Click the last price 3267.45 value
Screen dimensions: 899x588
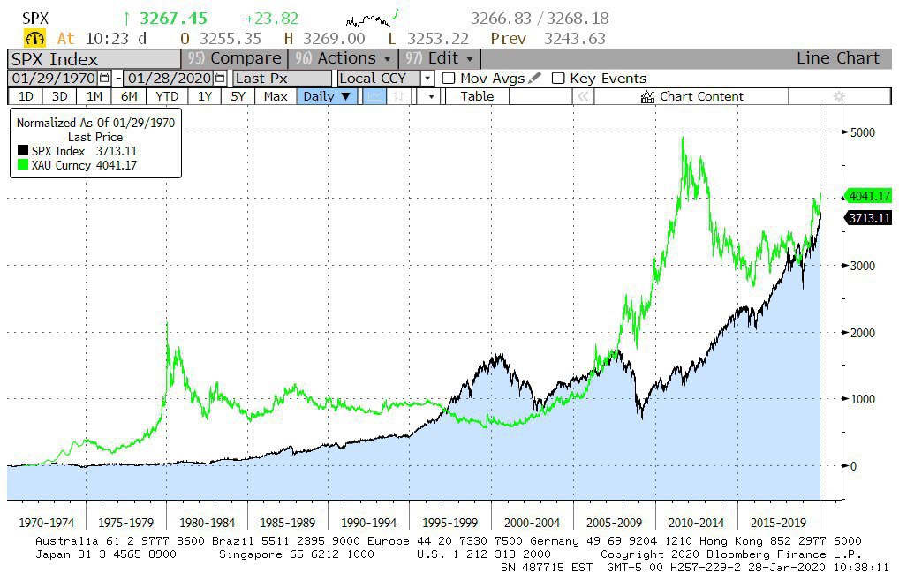[x=173, y=19]
